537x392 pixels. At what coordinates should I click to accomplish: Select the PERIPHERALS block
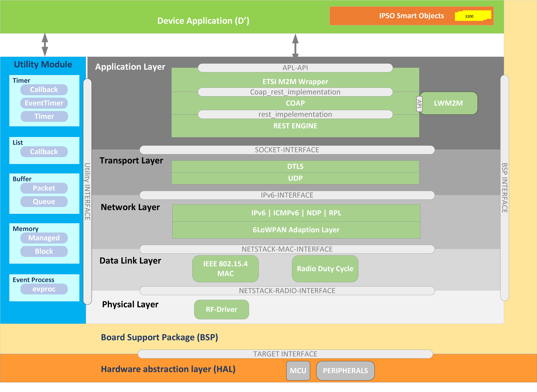click(x=345, y=370)
